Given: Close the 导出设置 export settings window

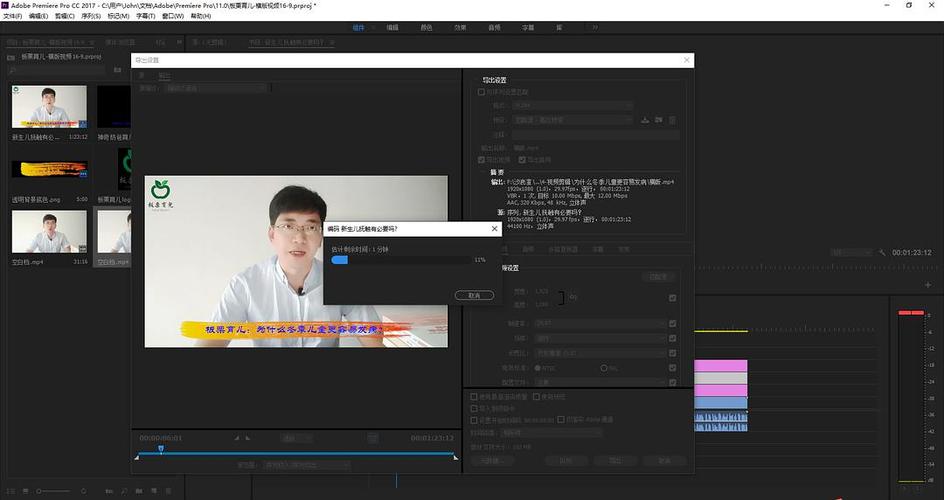Looking at the screenshot, I should point(686,60).
